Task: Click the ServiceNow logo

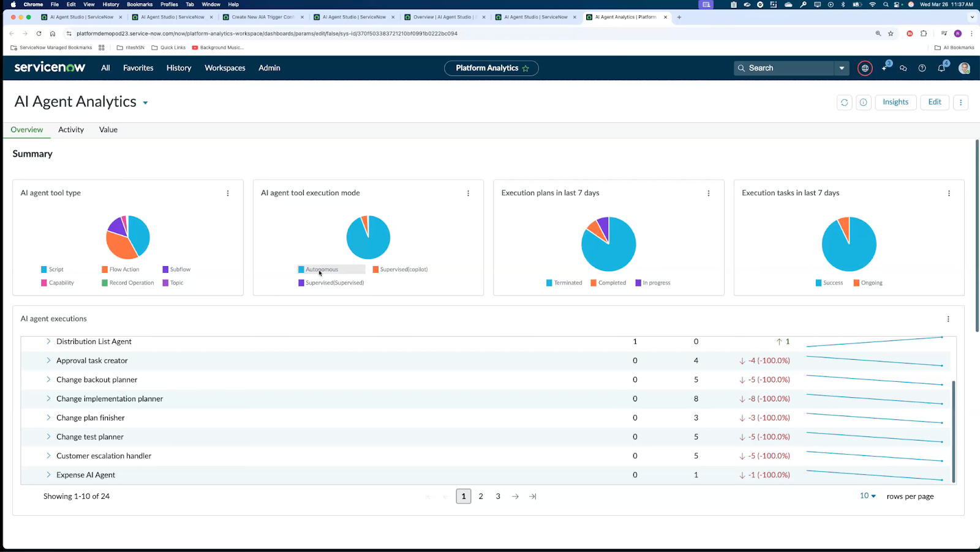Action: [50, 67]
